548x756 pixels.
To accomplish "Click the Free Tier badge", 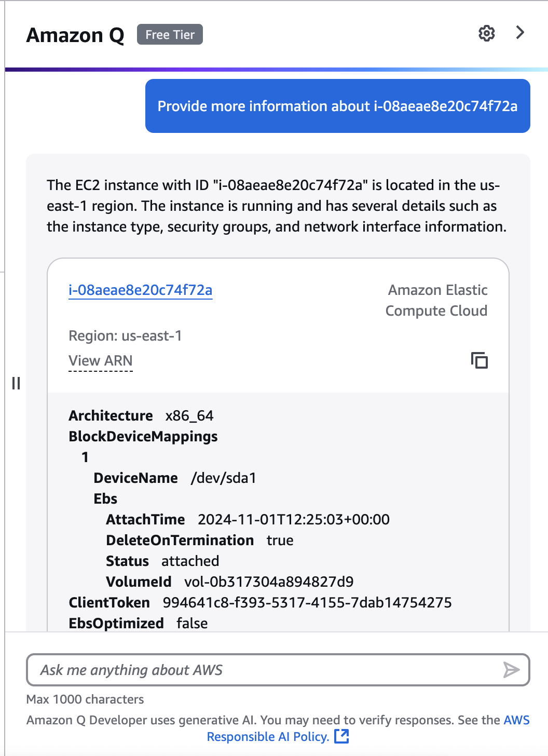I will click(x=169, y=34).
